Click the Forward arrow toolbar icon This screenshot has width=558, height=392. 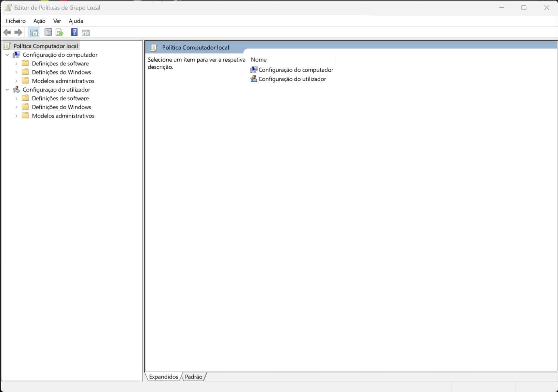(18, 32)
